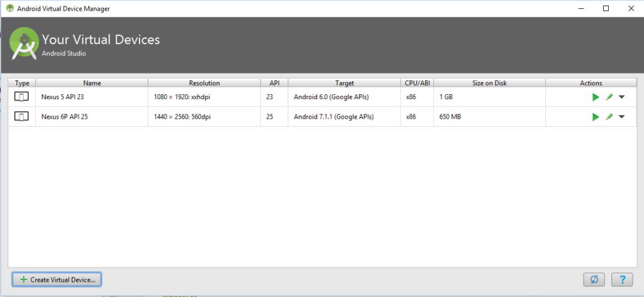The height and width of the screenshot is (297, 644).
Task: Open the help button
Action: 622,280
